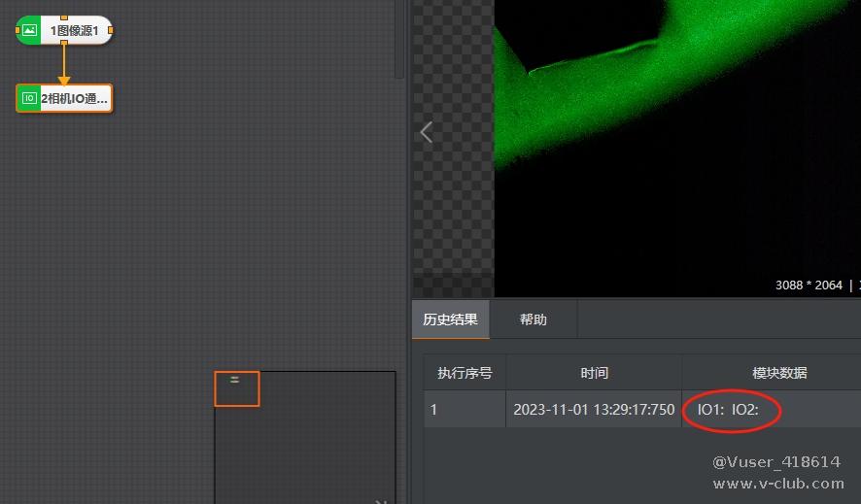Select the 2相机IO通... camera IO node

pyautogui.click(x=64, y=98)
